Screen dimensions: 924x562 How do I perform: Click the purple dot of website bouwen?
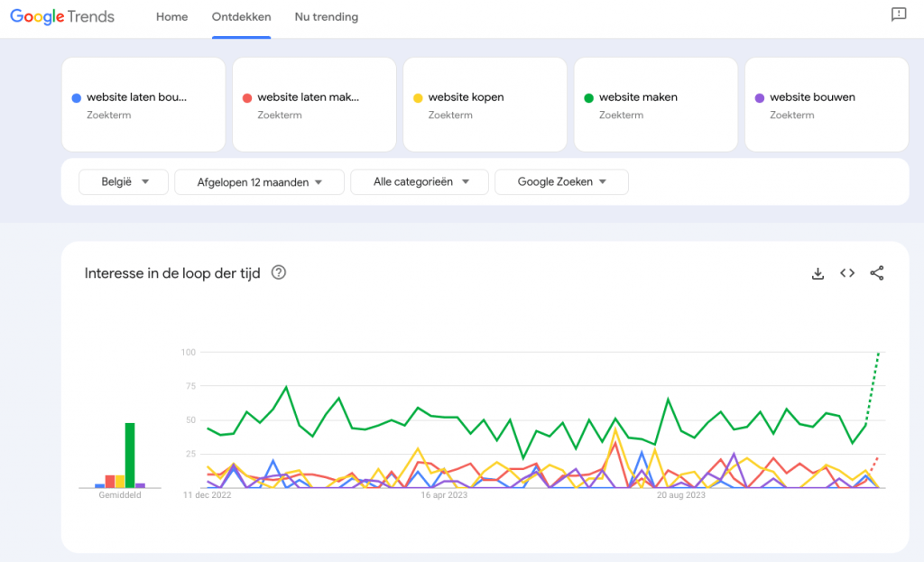tap(760, 98)
